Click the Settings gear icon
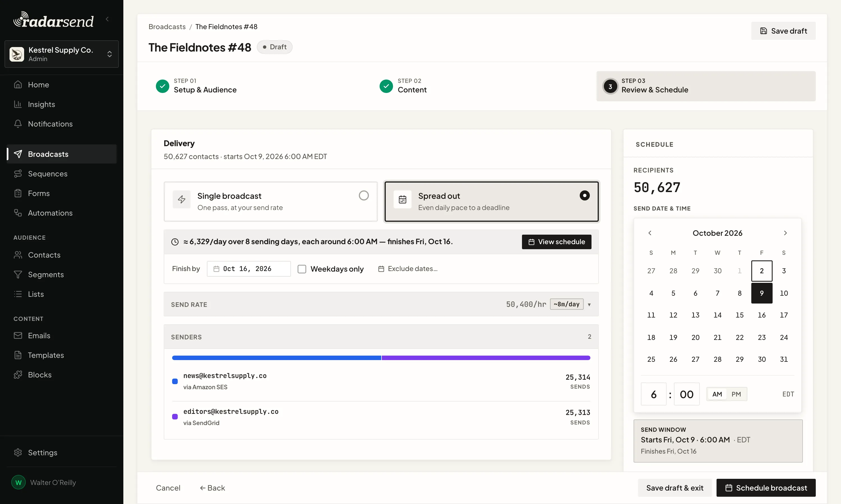Screen dimensions: 841x504 18,452
